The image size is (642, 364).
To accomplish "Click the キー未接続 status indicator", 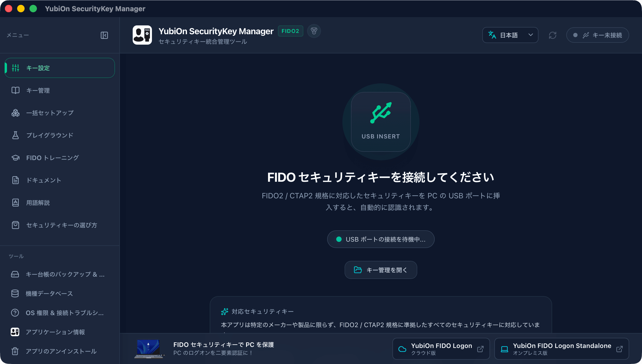I will tap(598, 35).
